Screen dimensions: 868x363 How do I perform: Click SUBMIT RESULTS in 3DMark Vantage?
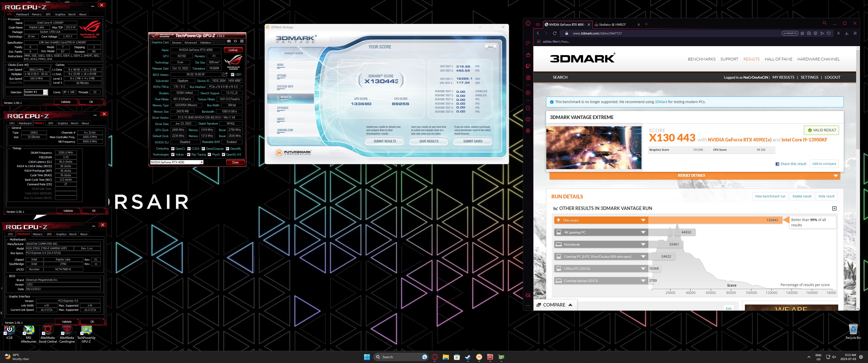385,141
